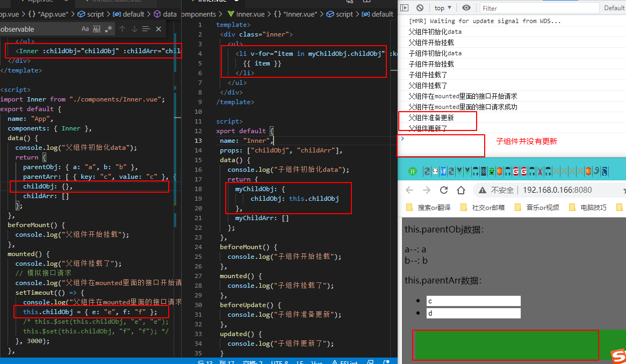
Task: Open the '"Inner.vue"' braces breadcrumb segment
Action: coord(296,14)
